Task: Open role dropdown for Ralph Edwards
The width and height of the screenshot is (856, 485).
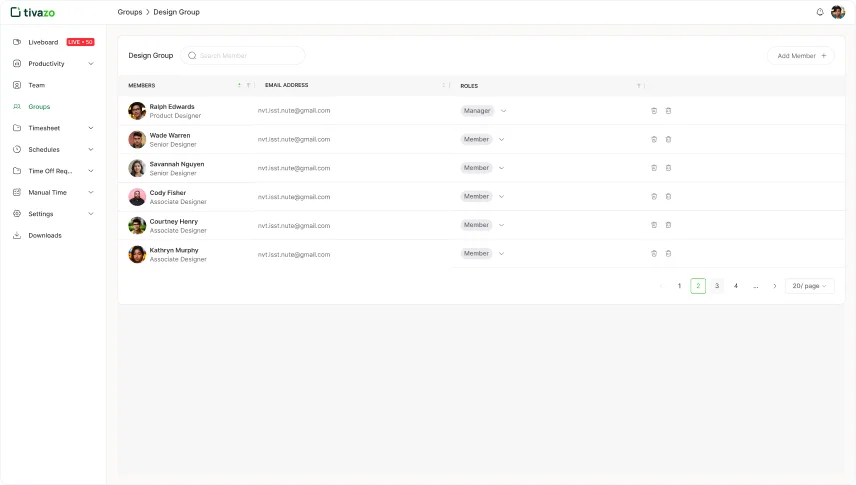Action: coord(503,111)
